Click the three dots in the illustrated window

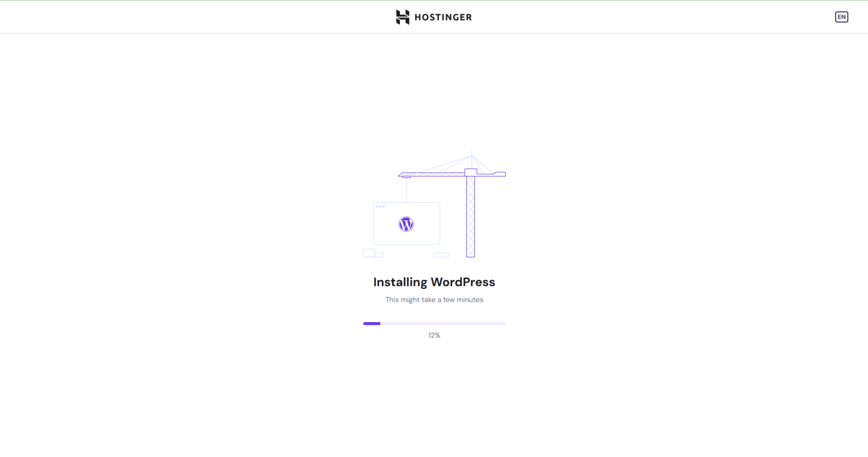pos(380,207)
